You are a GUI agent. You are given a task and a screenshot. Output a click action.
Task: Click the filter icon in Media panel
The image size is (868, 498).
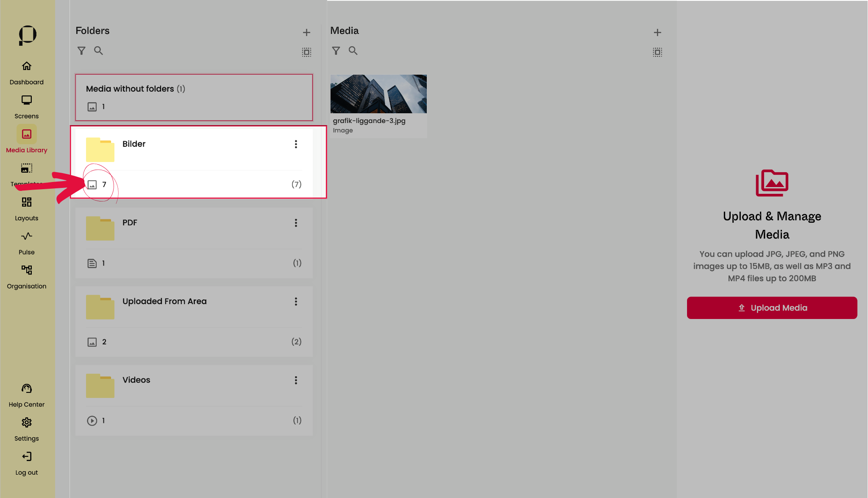coord(336,51)
